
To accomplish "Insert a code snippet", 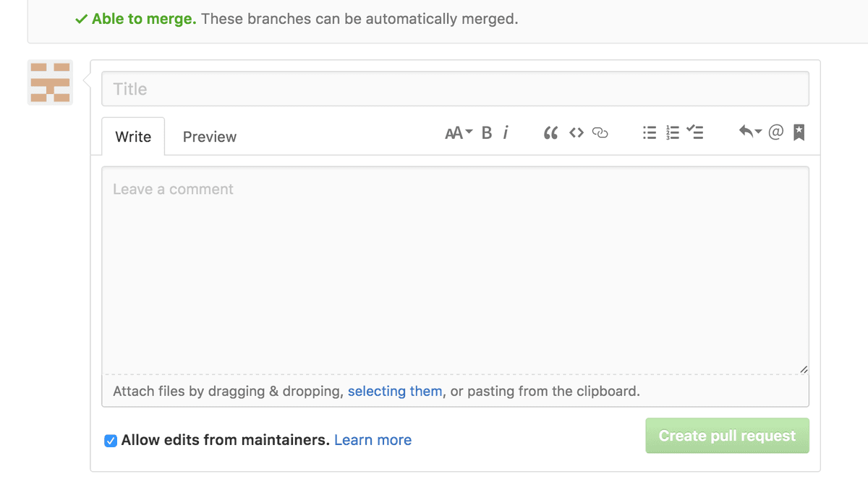I will (576, 132).
